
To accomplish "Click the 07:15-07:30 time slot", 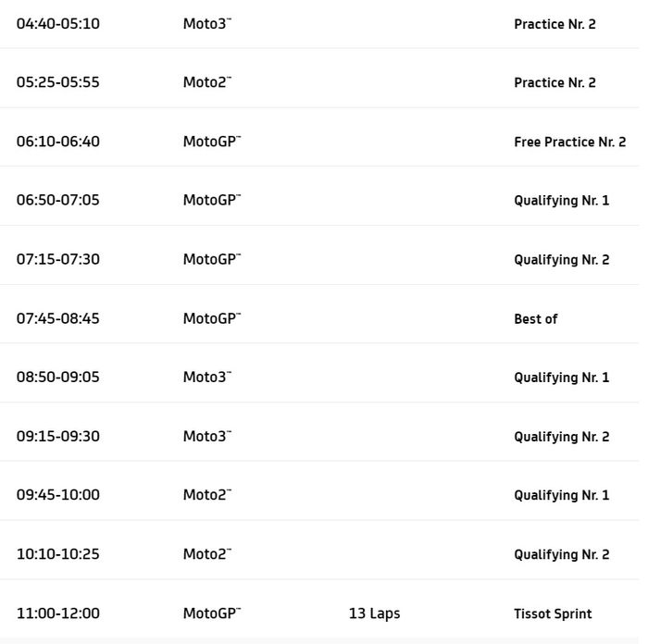I will (57, 259).
